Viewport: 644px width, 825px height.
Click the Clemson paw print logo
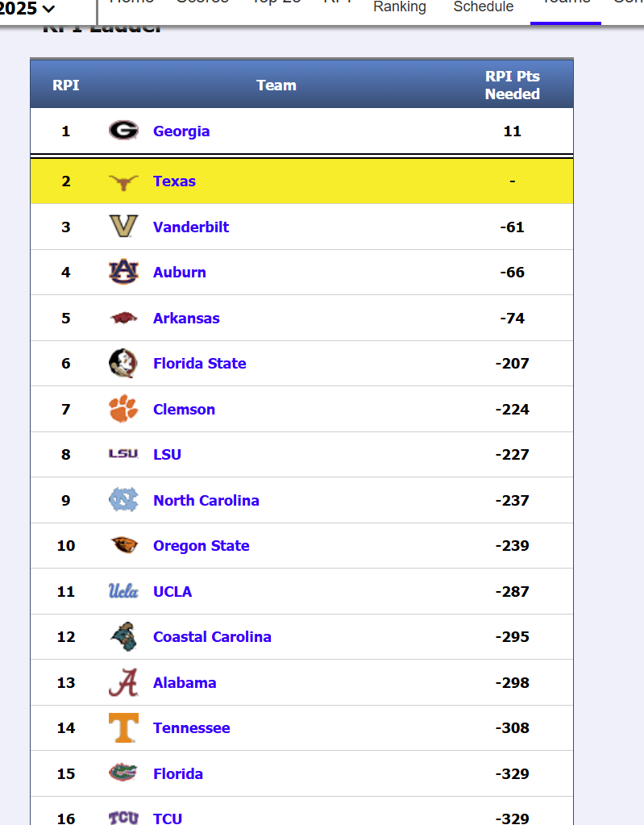click(x=123, y=409)
